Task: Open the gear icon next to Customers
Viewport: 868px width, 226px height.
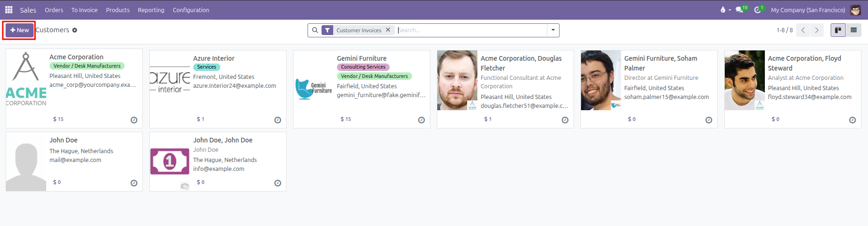Action: [75, 30]
